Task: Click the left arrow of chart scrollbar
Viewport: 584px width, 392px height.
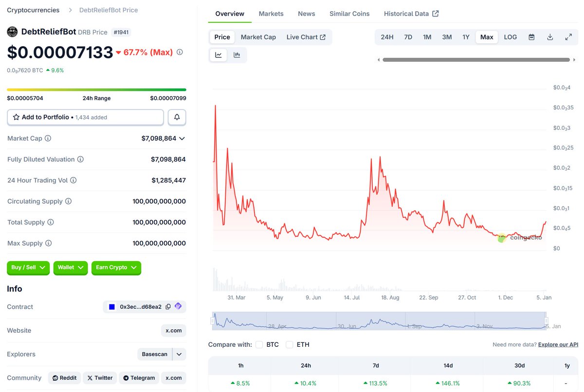Action: point(379,60)
